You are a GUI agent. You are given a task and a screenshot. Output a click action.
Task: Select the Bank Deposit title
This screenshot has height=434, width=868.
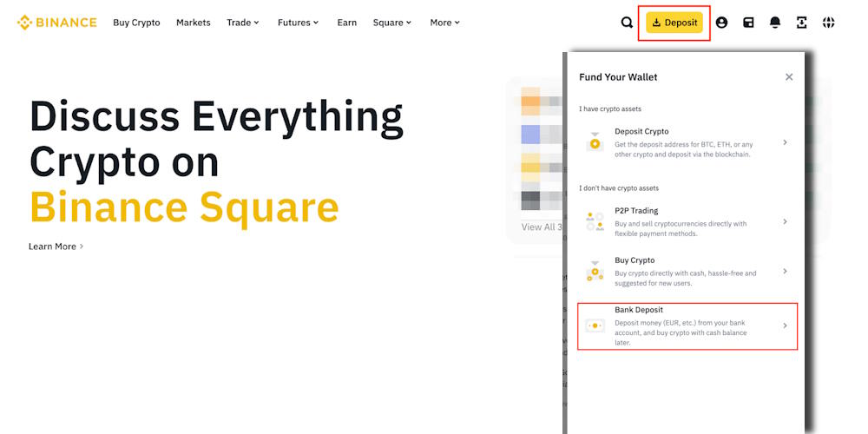point(638,310)
